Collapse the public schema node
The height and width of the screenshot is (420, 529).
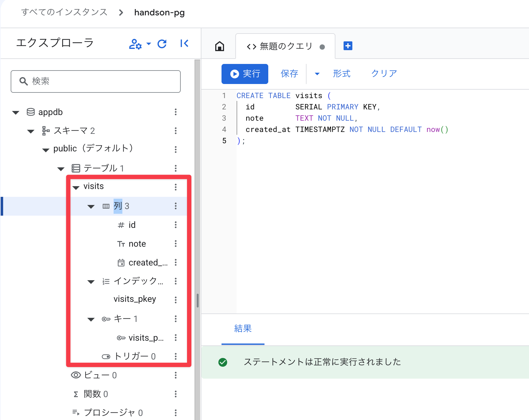[46, 150]
